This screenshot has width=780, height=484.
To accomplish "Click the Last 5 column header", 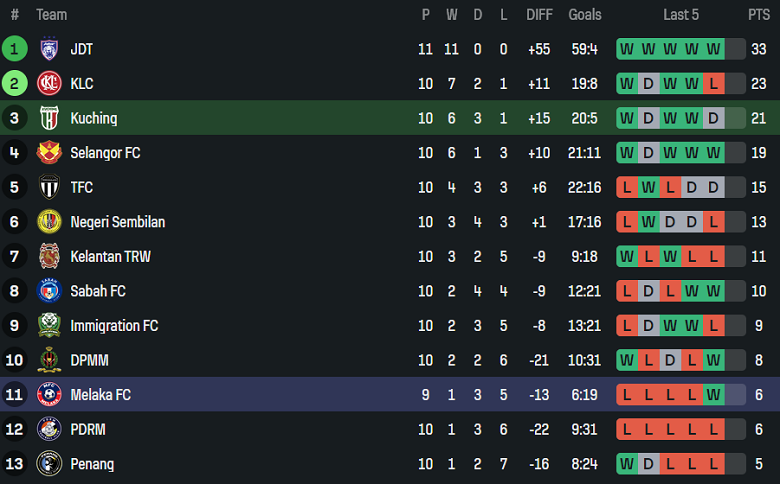I will coord(681,15).
